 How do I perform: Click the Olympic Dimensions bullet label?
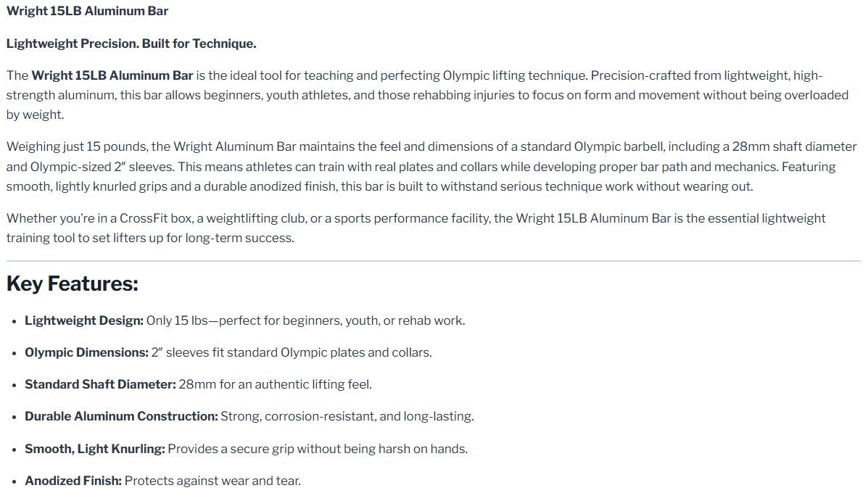coord(87,352)
